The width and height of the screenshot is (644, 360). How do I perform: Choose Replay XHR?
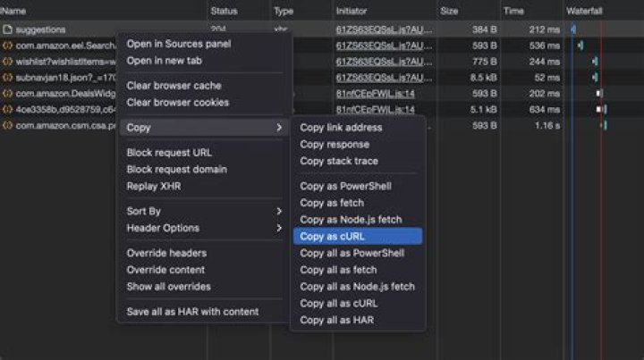click(154, 186)
